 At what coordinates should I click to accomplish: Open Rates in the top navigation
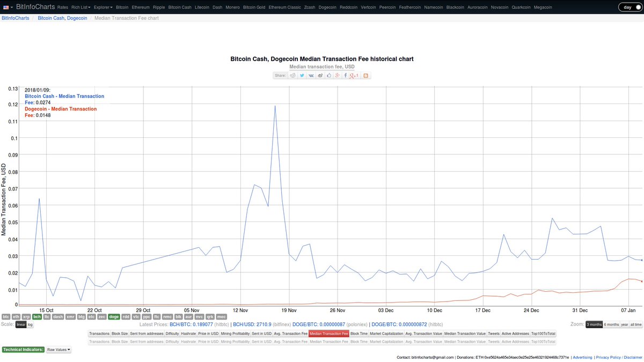pyautogui.click(x=62, y=8)
